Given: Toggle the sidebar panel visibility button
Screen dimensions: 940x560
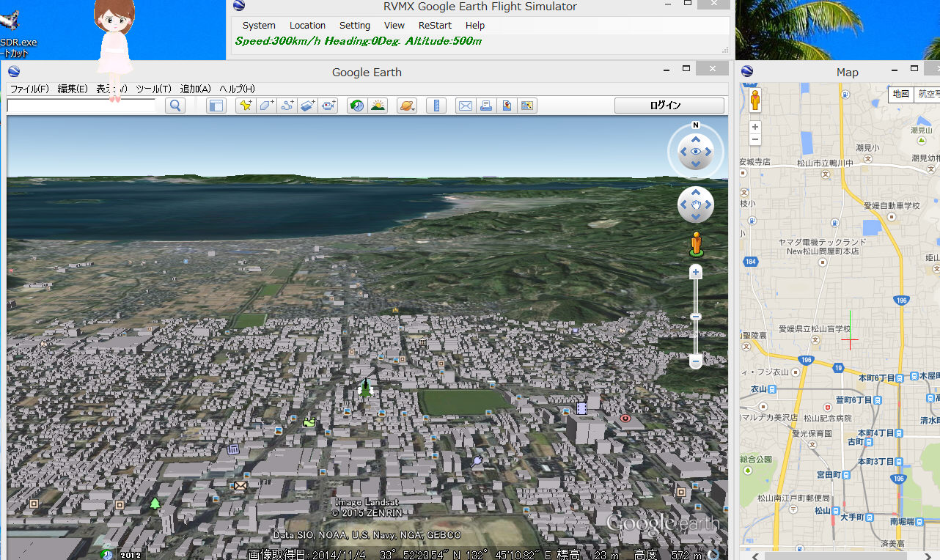Looking at the screenshot, I should [216, 106].
